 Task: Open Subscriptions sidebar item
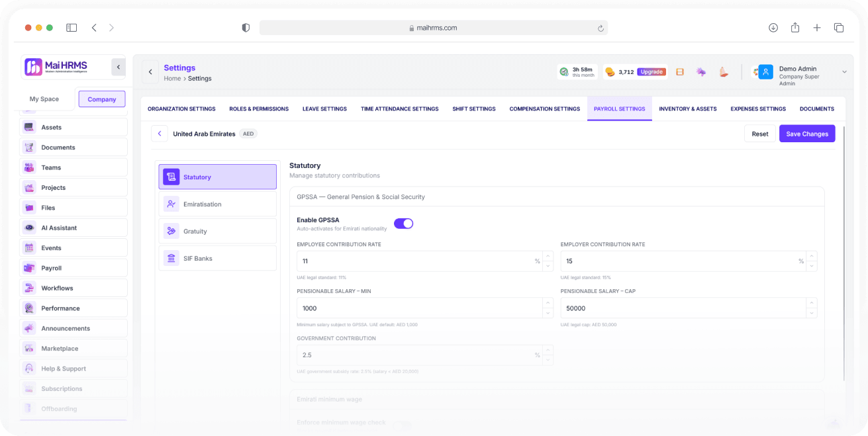tap(73, 389)
